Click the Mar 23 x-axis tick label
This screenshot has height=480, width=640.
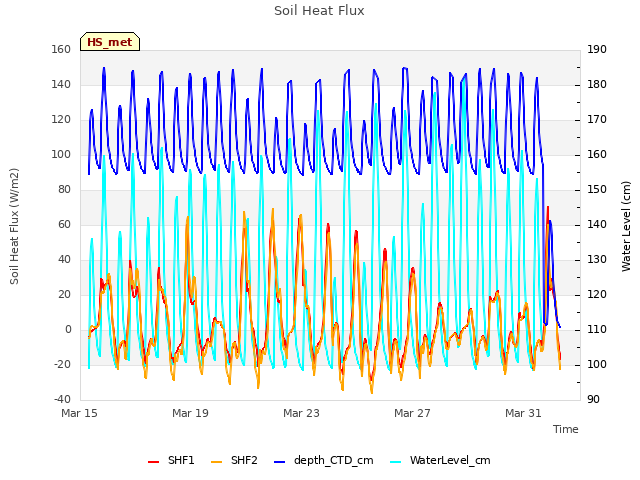click(301, 413)
